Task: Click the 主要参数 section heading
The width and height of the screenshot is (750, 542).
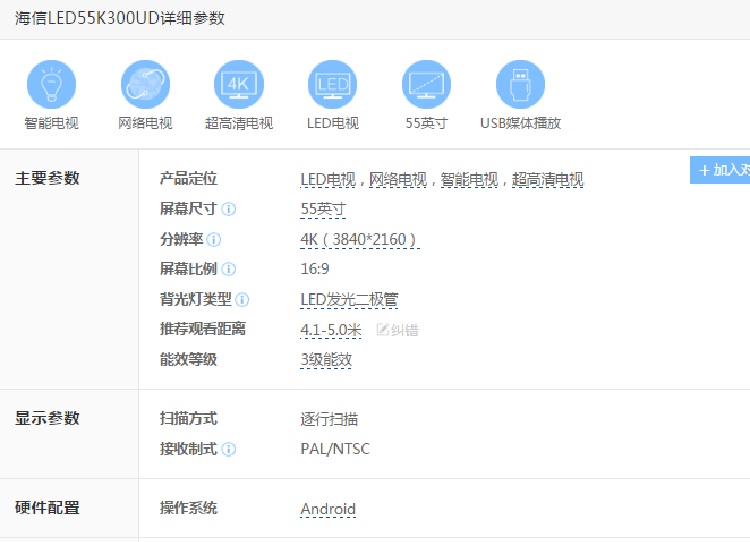Action: 47,178
